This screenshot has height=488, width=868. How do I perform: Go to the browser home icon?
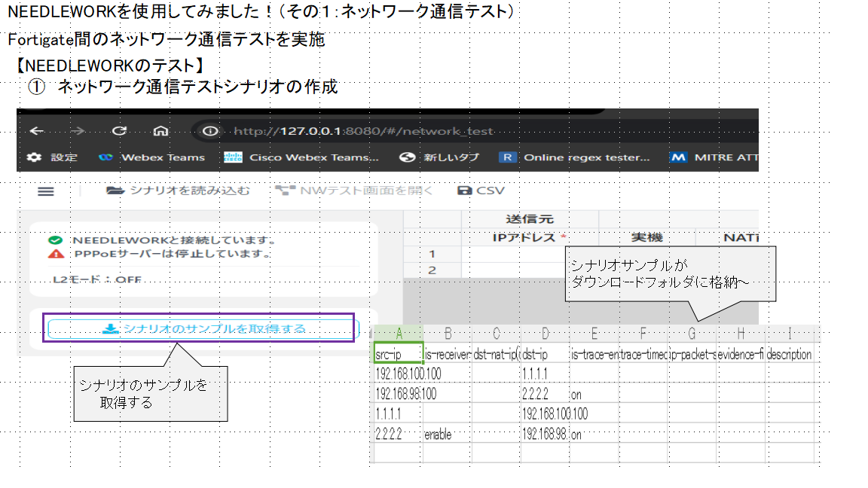click(160, 131)
